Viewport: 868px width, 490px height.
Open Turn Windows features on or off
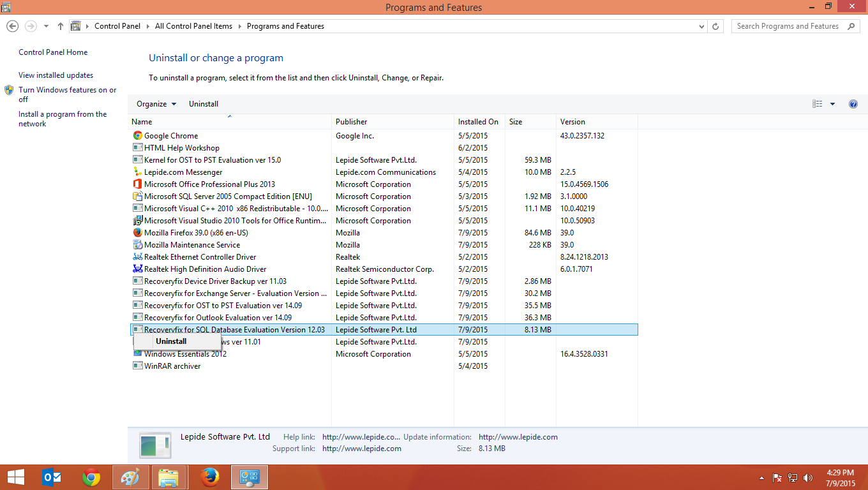coord(67,94)
